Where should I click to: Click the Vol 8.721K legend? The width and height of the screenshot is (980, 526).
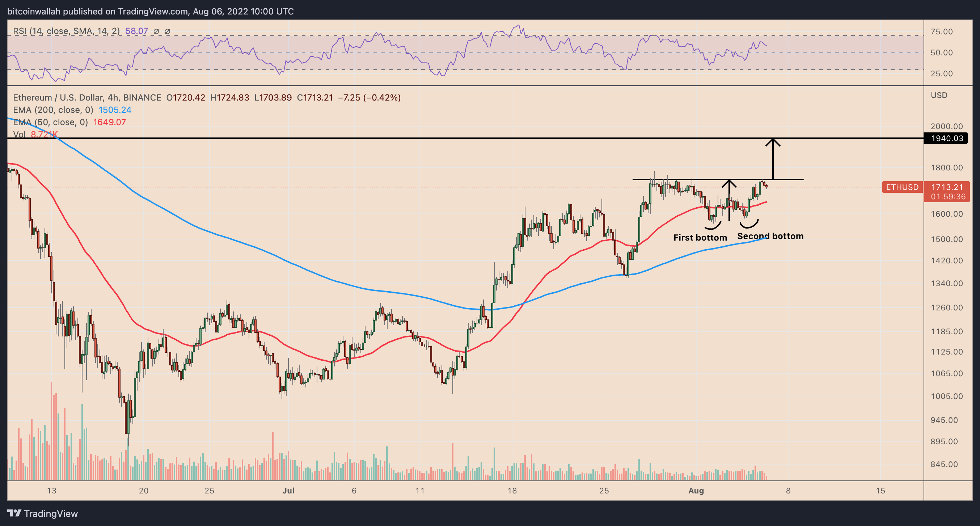point(35,134)
